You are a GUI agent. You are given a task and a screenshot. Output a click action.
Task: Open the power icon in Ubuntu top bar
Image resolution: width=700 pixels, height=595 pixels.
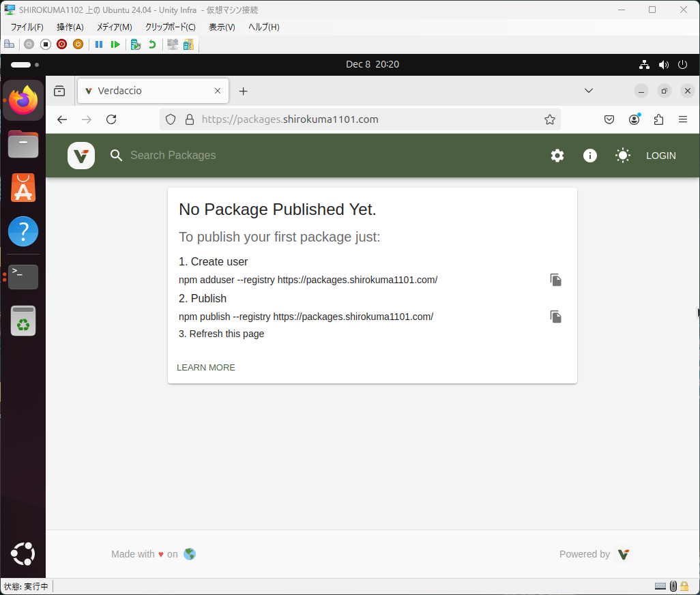tap(682, 65)
